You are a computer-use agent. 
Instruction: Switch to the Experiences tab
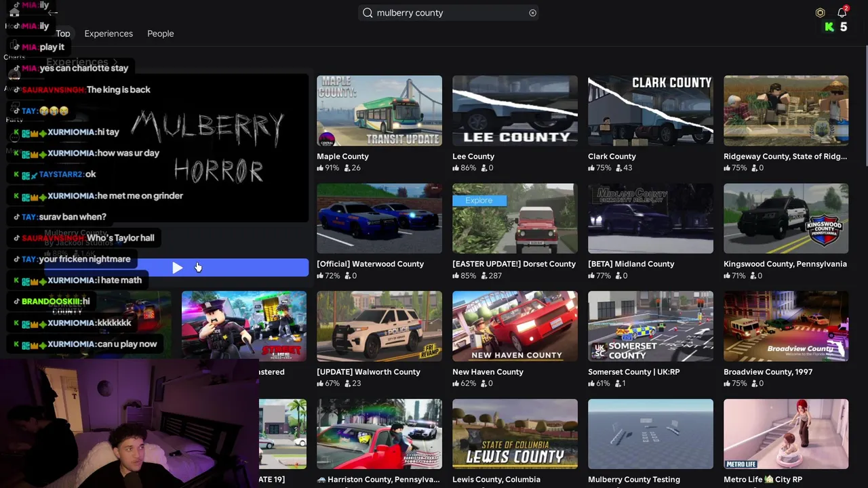(108, 33)
